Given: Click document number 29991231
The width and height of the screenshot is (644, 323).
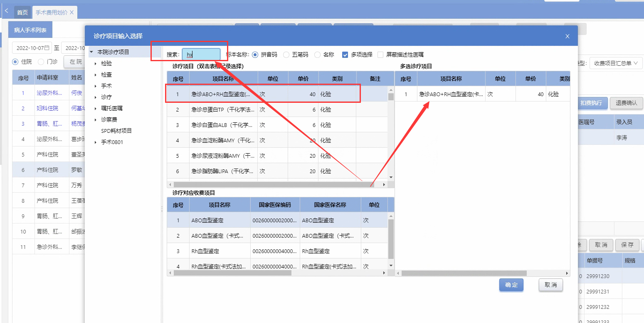Looking at the screenshot, I should point(597,292).
